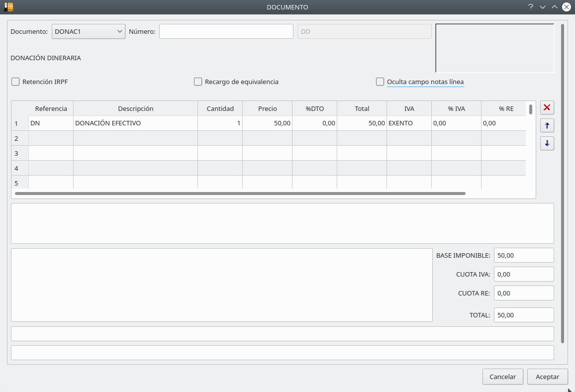This screenshot has height=392, width=575.
Task: Click the % IVA column header
Action: (457, 108)
